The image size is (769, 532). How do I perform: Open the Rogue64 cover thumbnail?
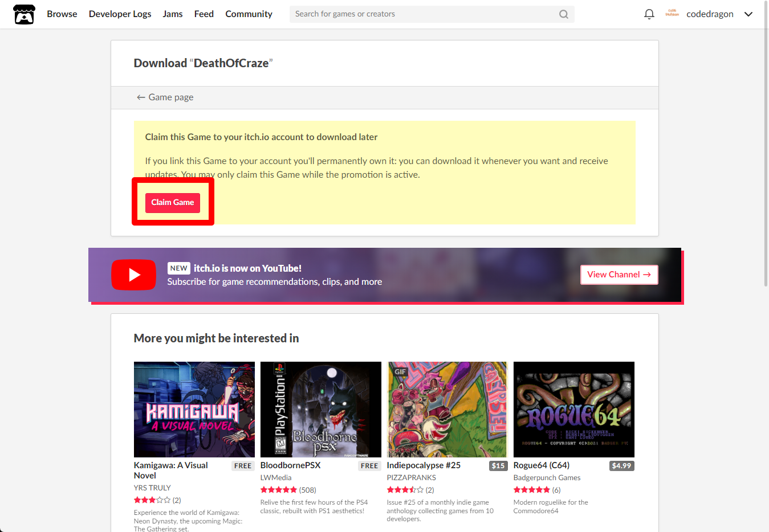[x=574, y=410]
